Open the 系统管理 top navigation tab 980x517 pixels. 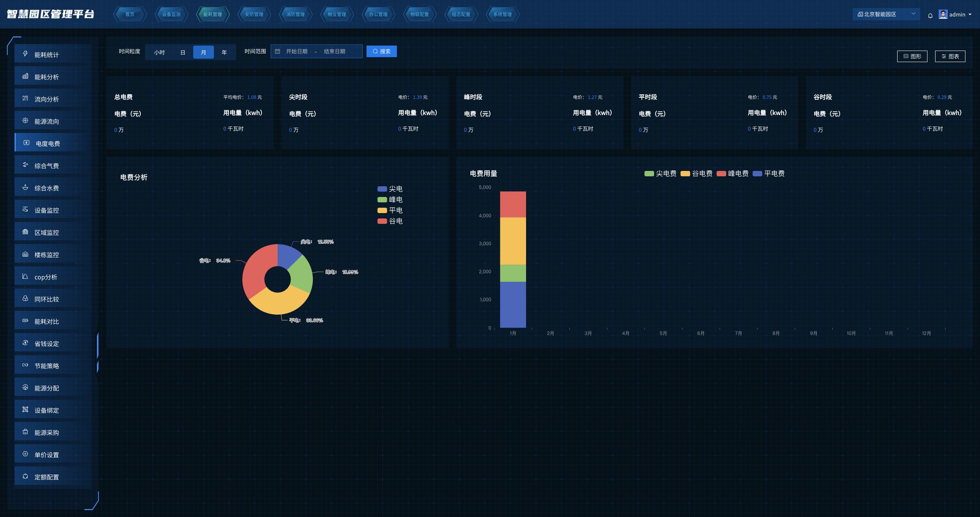(502, 15)
